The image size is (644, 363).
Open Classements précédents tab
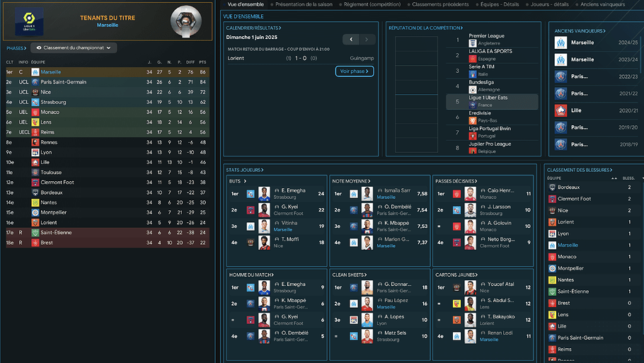point(440,4)
